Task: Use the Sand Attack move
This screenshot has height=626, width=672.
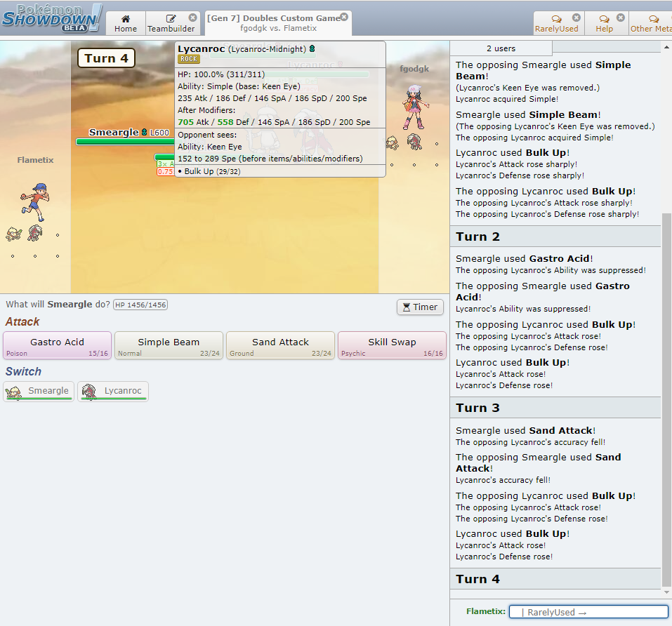Action: [280, 345]
